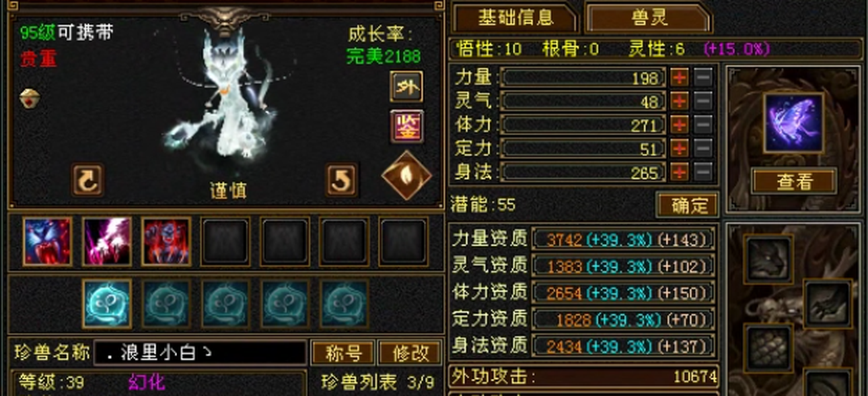Viewport: 868px width, 396px height.
Task: Decrease 体力 with the minus button
Action: pos(704,125)
